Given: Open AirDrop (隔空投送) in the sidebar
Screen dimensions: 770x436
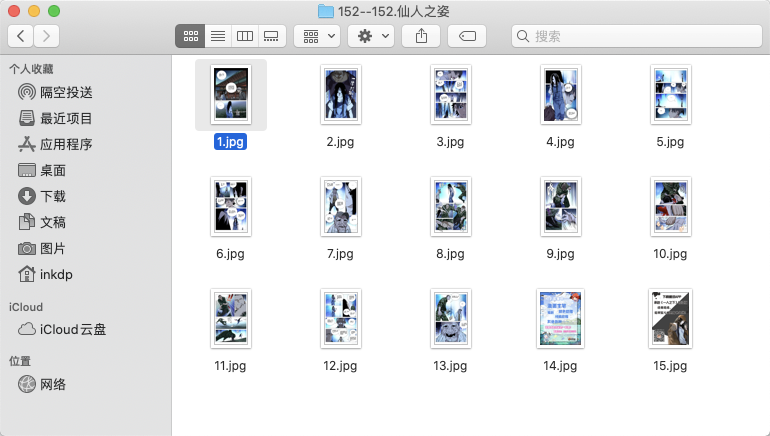Looking at the screenshot, I should 66,92.
